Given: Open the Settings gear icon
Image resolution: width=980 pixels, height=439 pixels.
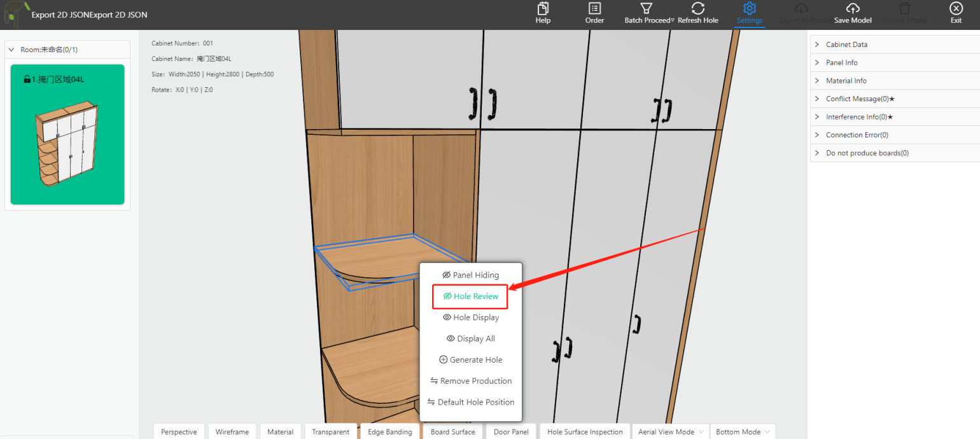Looking at the screenshot, I should coord(749,8).
